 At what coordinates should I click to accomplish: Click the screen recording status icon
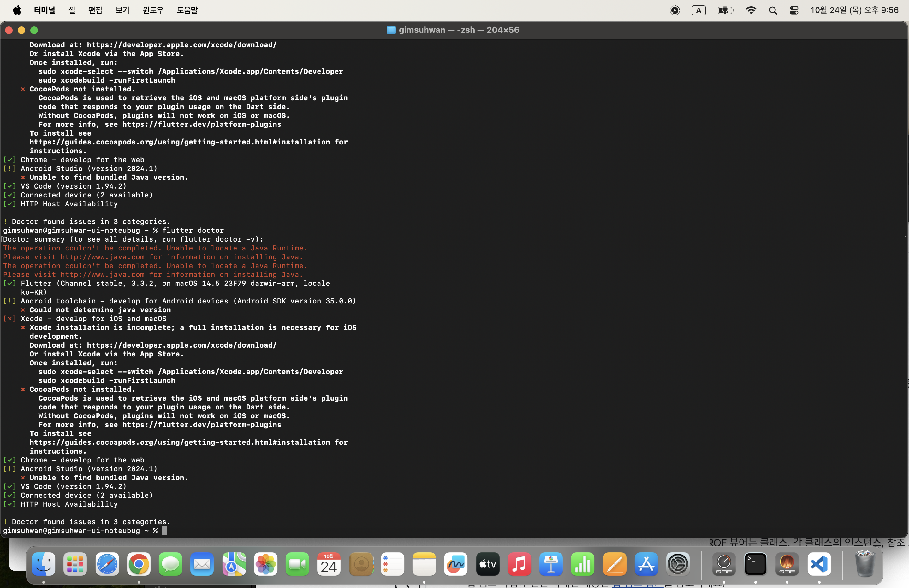(x=675, y=10)
